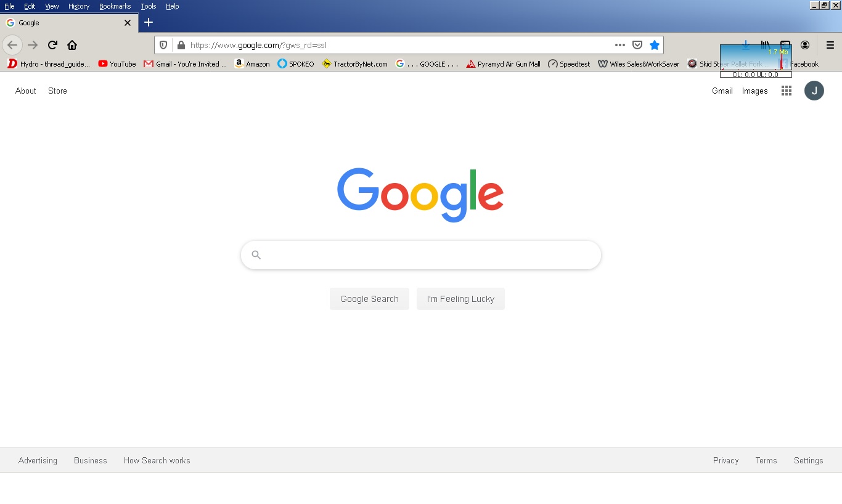Open page actions three-dot menu

click(620, 45)
